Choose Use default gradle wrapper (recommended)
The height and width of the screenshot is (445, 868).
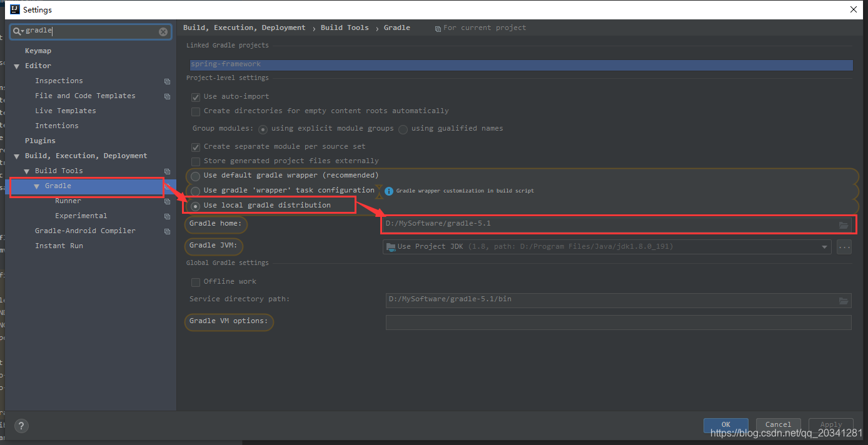[196, 176]
